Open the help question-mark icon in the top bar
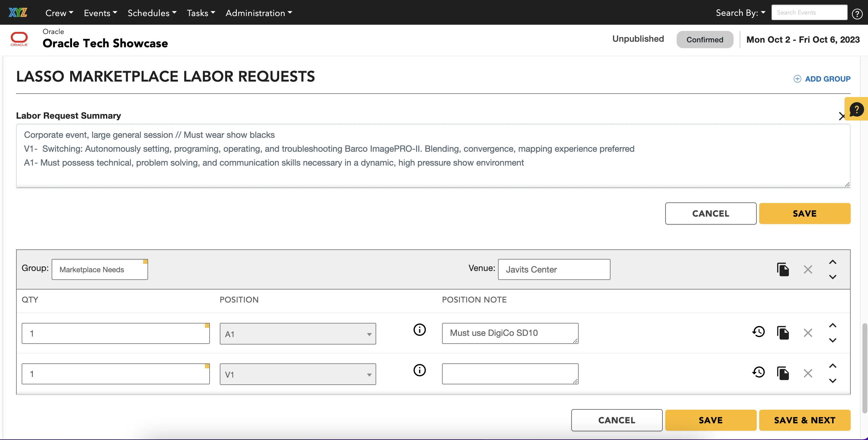Image resolution: width=868 pixels, height=440 pixels. [x=857, y=13]
